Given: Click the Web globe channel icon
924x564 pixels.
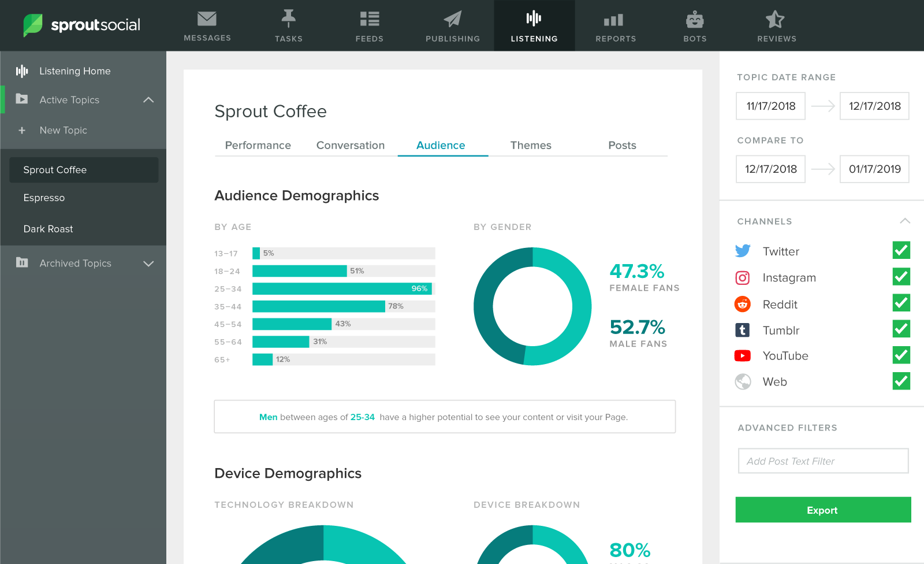Looking at the screenshot, I should click(743, 381).
